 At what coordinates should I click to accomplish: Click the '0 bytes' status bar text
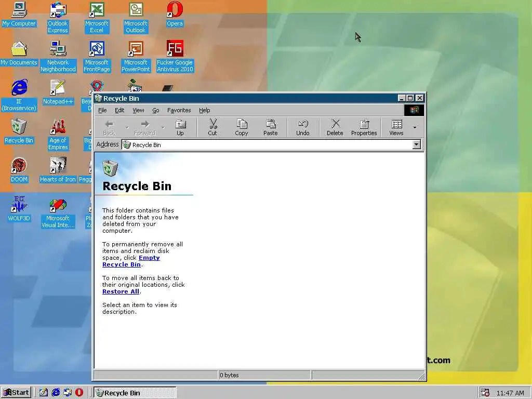click(x=229, y=375)
